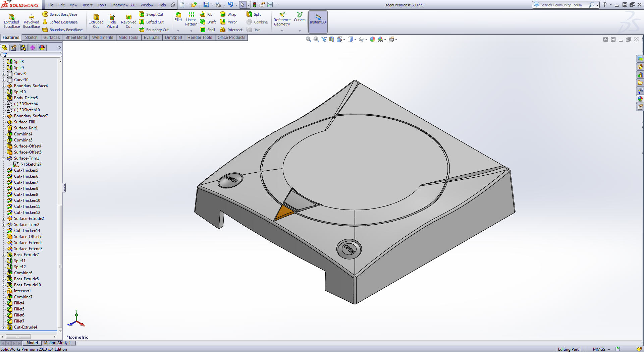Switch to the Sketch tab
Image resolution: width=644 pixels, height=352 pixels.
click(x=31, y=38)
